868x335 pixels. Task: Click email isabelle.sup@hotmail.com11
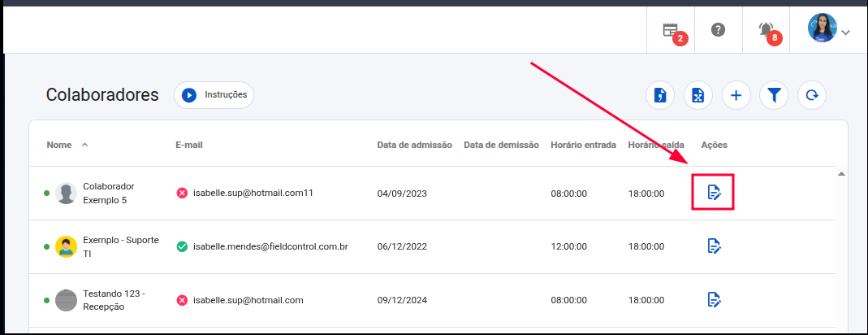[x=253, y=193]
